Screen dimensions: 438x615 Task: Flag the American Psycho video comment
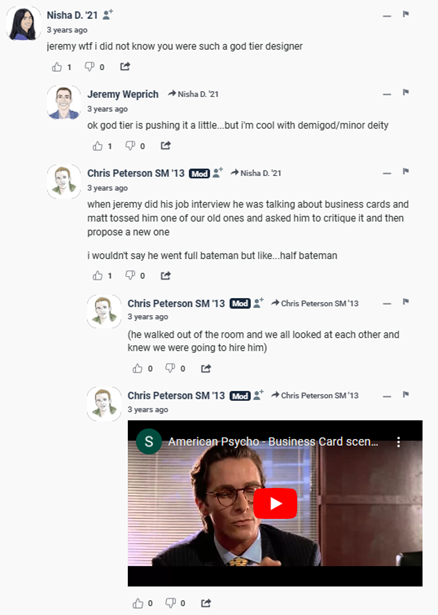point(406,395)
